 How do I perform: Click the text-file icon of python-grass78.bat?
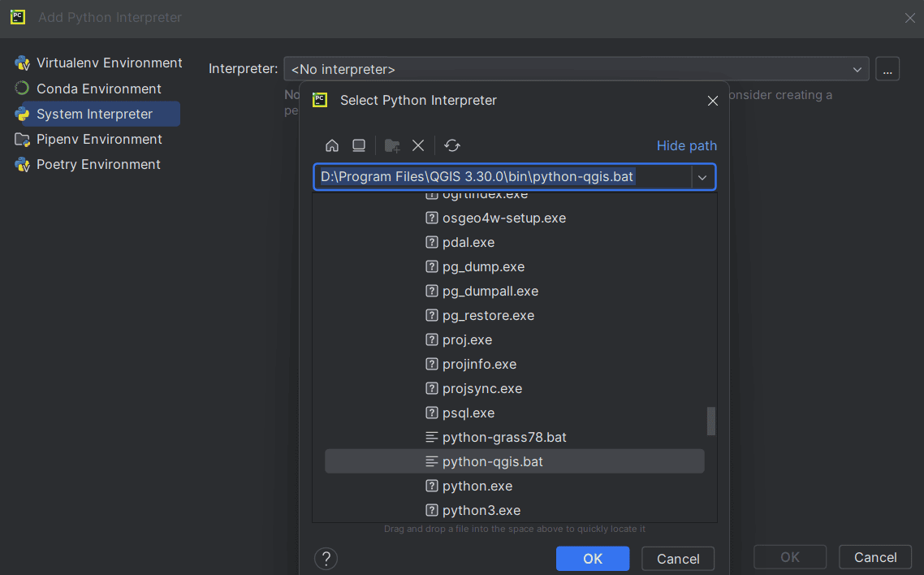pos(431,437)
